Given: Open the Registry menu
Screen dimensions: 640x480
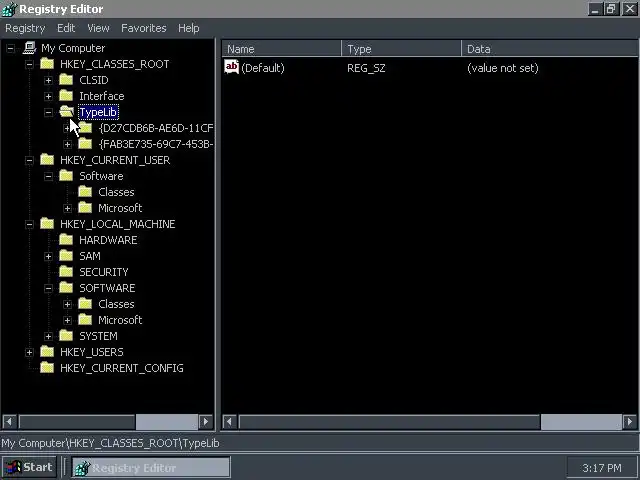Looking at the screenshot, I should [25, 28].
